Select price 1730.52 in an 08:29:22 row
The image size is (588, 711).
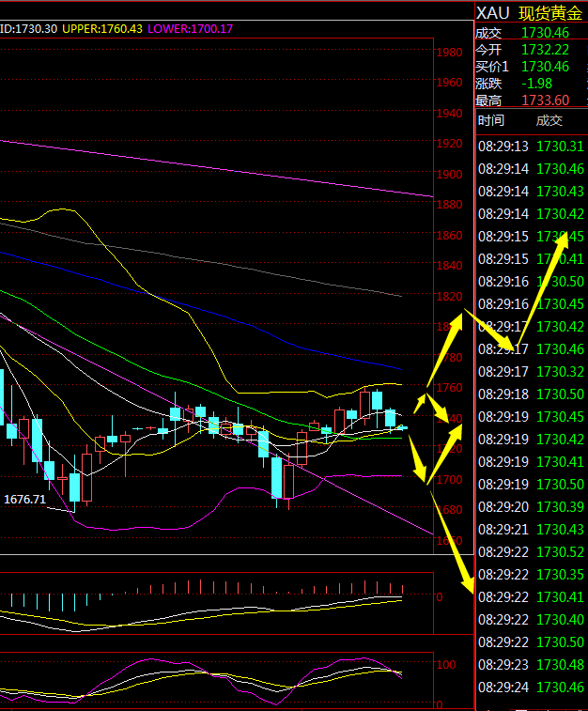[561, 552]
